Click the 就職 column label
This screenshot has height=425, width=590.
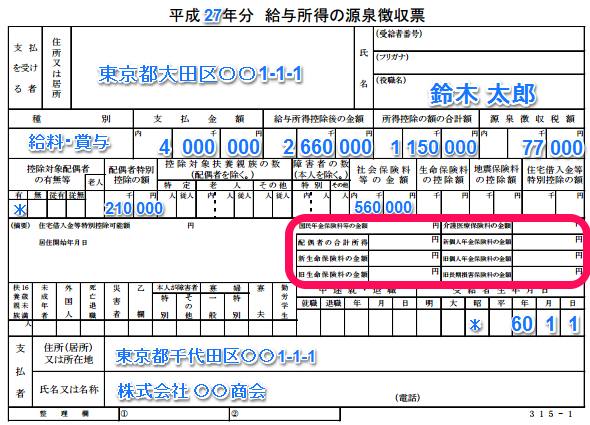(x=309, y=303)
